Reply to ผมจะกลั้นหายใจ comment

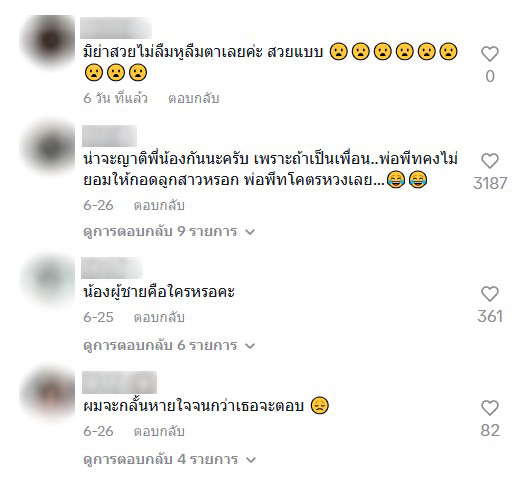[x=159, y=431]
